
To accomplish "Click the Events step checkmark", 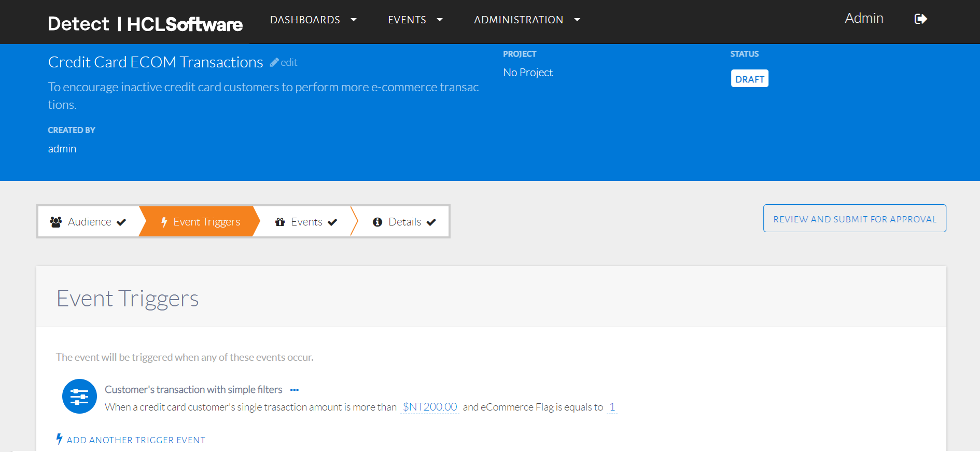I will 332,222.
